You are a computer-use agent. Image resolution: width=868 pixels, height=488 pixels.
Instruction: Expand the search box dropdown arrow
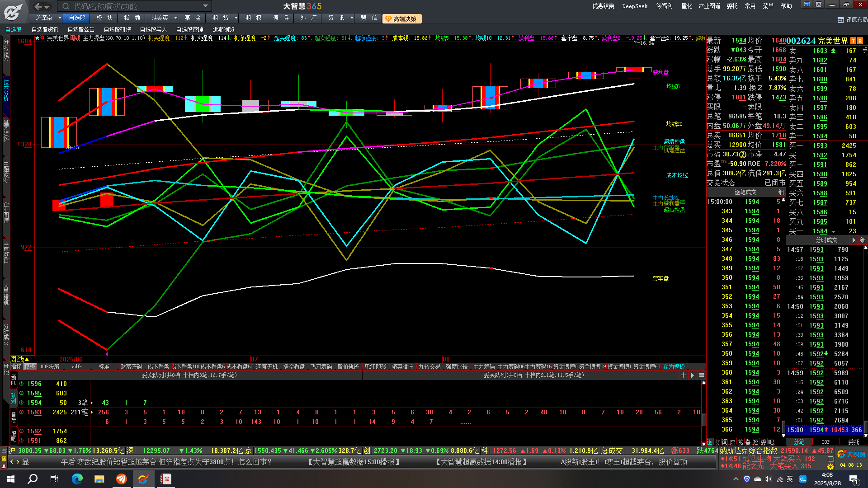(205, 6)
